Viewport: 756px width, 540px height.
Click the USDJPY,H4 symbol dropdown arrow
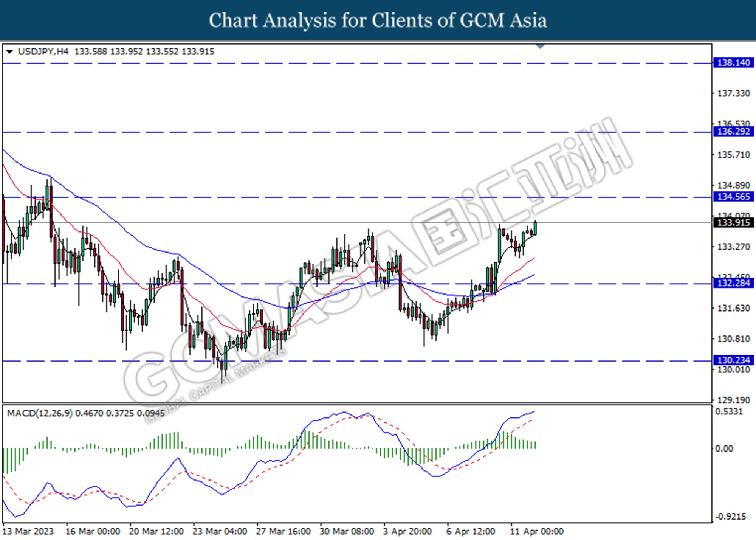(x=9, y=51)
